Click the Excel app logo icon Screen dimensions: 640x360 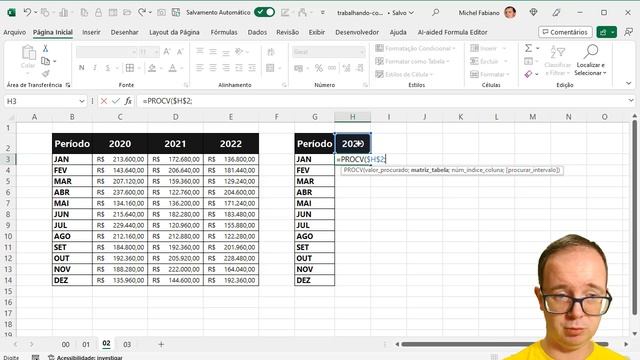(x=11, y=13)
